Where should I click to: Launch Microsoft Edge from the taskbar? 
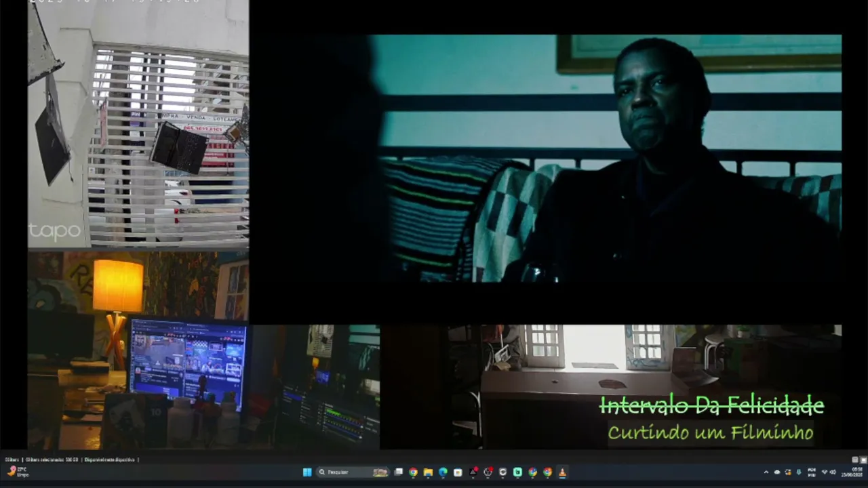(x=443, y=472)
